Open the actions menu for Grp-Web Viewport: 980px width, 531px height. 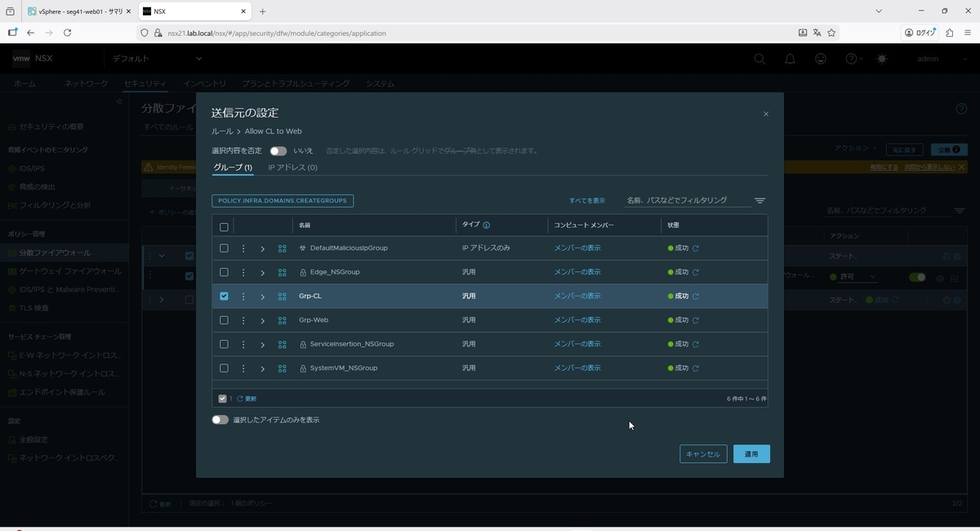[x=243, y=320]
